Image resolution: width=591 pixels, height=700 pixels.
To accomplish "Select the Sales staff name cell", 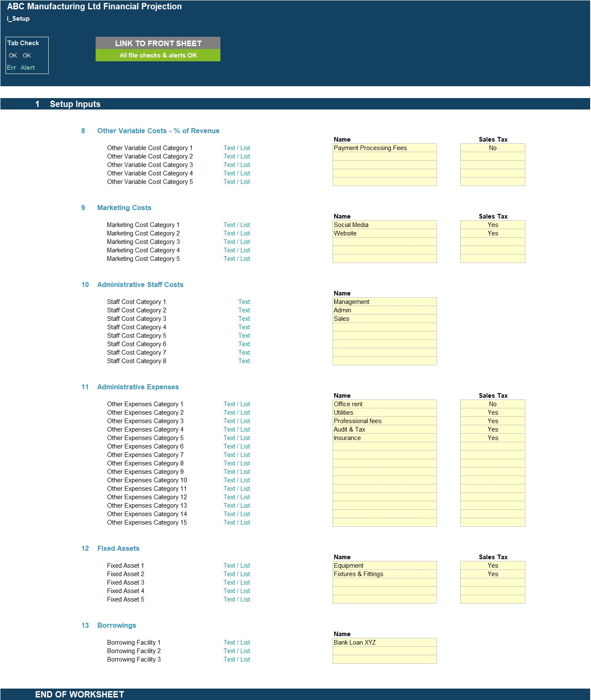I will (x=385, y=319).
